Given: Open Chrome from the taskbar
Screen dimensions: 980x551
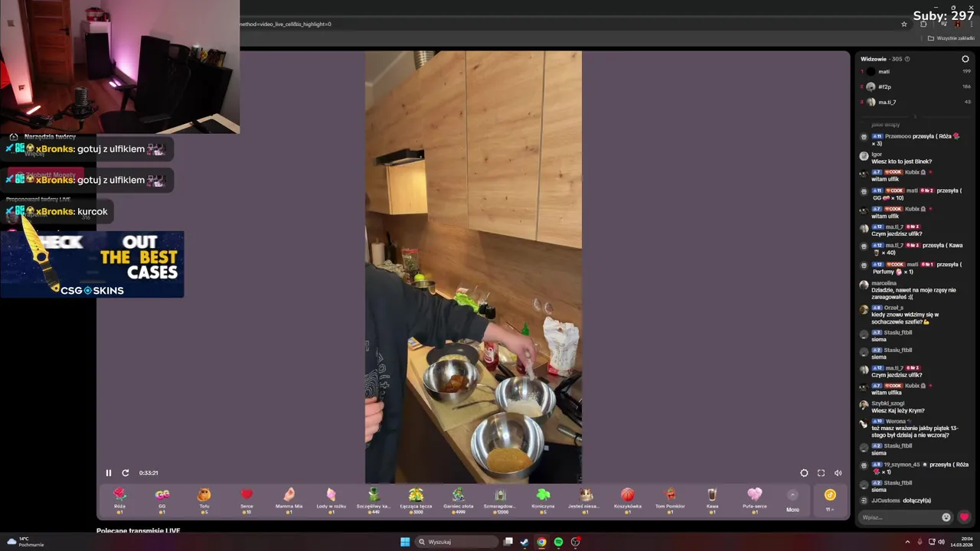Looking at the screenshot, I should [541, 542].
